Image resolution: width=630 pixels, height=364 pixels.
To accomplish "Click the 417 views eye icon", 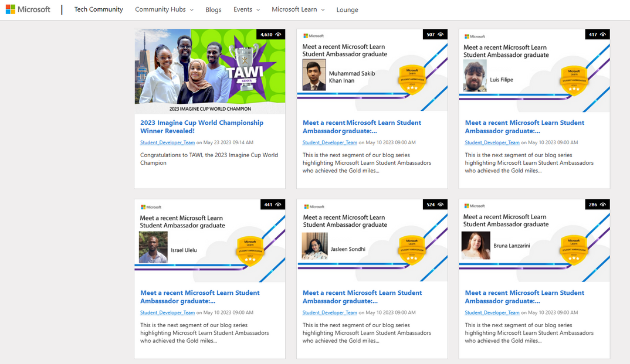I will tap(603, 35).
